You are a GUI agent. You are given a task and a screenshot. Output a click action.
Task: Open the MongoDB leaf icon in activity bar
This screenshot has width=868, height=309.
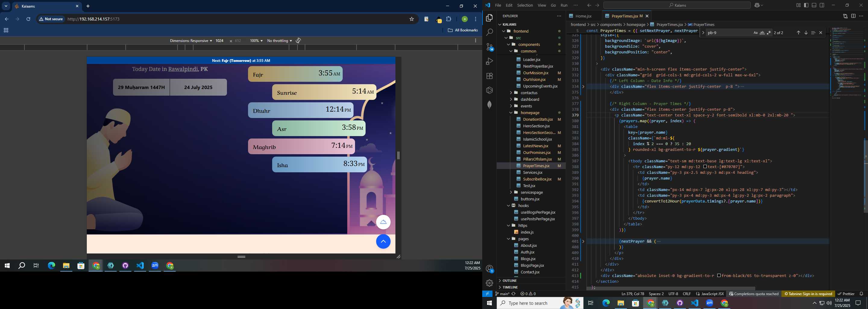click(489, 105)
